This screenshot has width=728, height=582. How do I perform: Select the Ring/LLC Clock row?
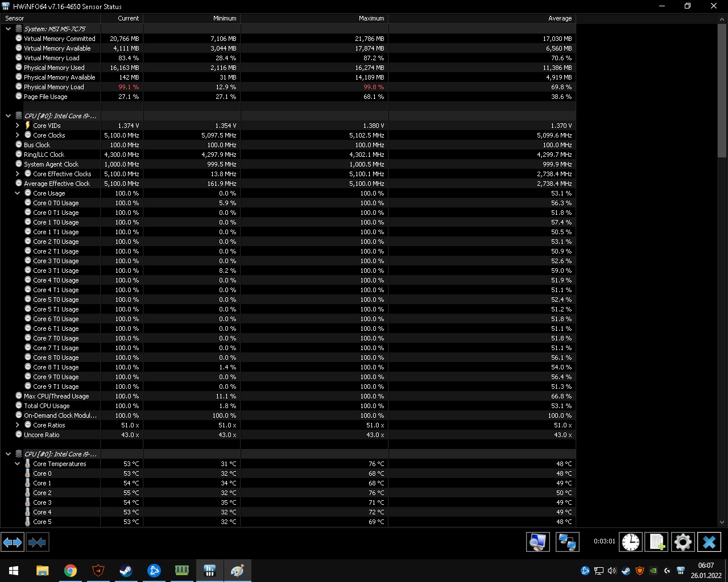[288, 155]
